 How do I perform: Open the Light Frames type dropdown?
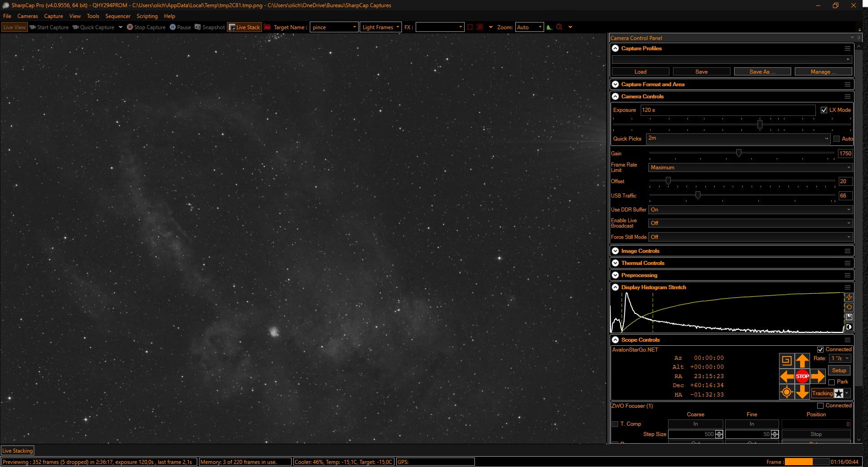click(381, 27)
